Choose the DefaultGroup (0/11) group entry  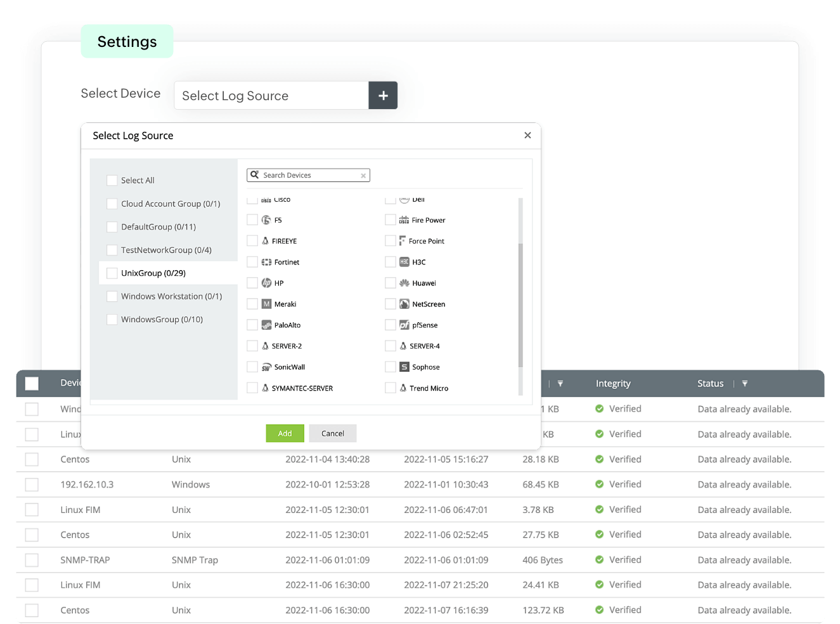click(x=158, y=227)
